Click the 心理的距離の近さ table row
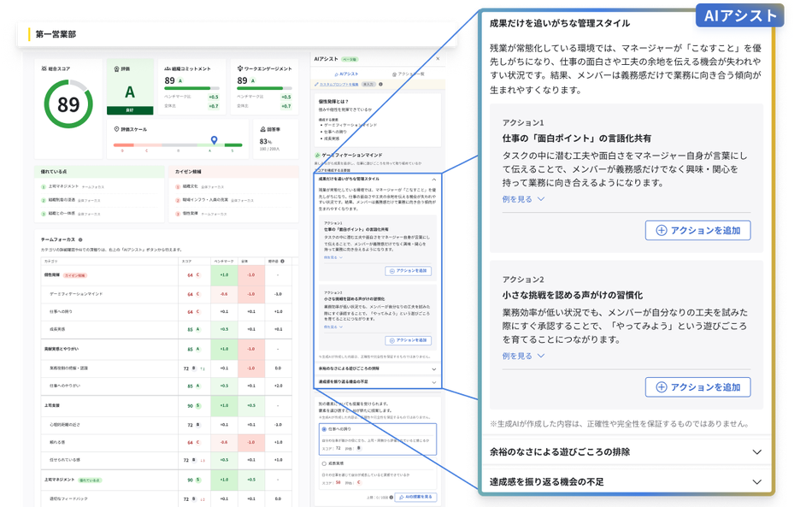This screenshot has height=507, width=812. (166, 425)
